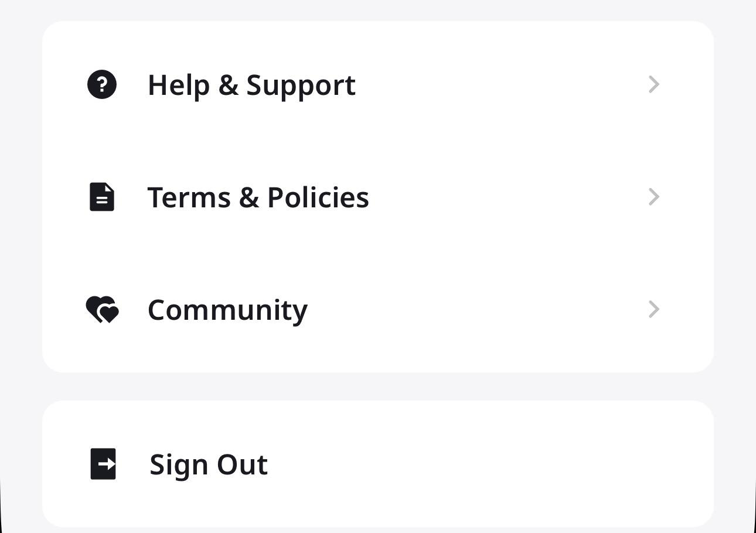The height and width of the screenshot is (533, 756).
Task: Click the word "Out" in Sign Out
Action: (242, 464)
